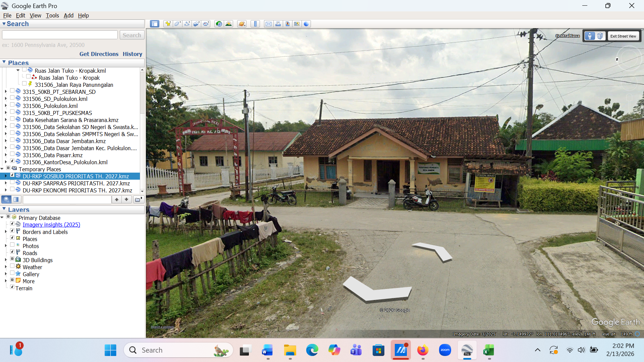
Task: Open the Add menu
Action: tap(68, 15)
